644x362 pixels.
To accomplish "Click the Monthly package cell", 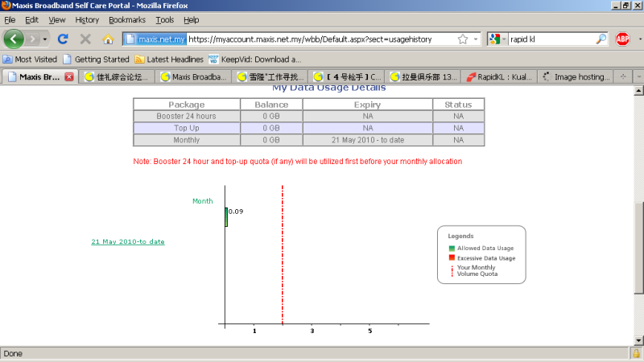I will click(187, 140).
